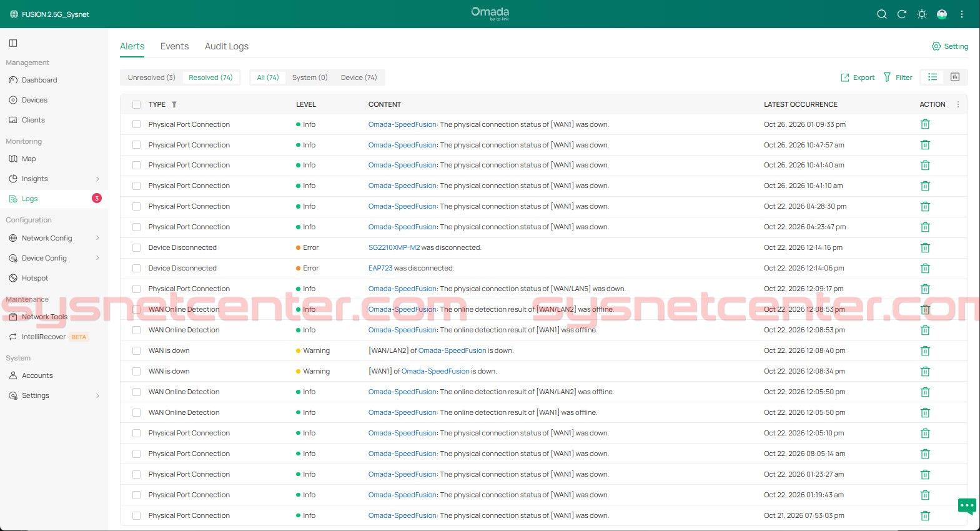Open SG2210XMP-M2 device link
Image resolution: width=980 pixels, height=531 pixels.
pos(394,247)
